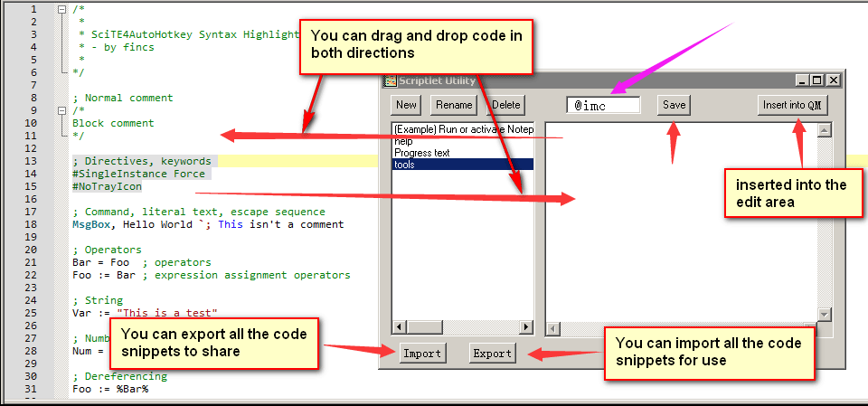Click '; String' comment on line 24
This screenshot has height=406, width=868.
coord(98,300)
